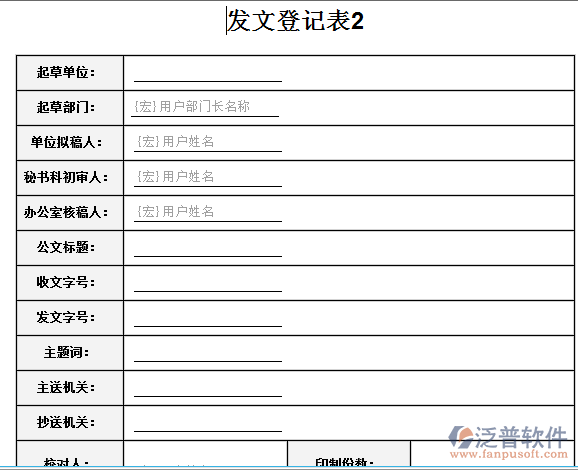Click the 单位拟稿人 user name field
Viewport: 578px width, 470px height.
208,142
